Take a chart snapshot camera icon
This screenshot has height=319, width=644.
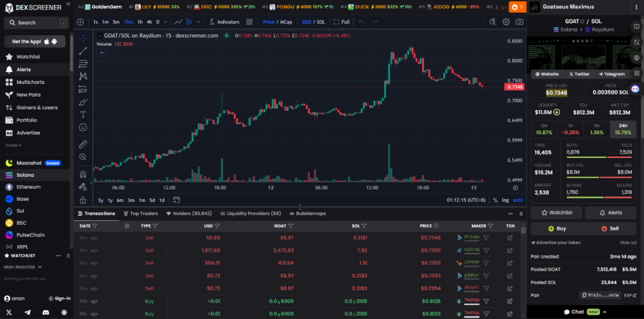(x=520, y=22)
